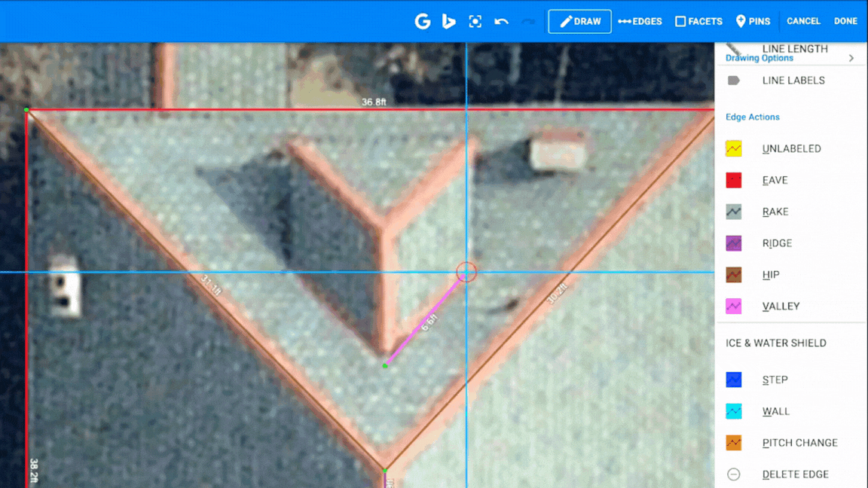
Task: Click the recenter view icon
Action: point(475,22)
